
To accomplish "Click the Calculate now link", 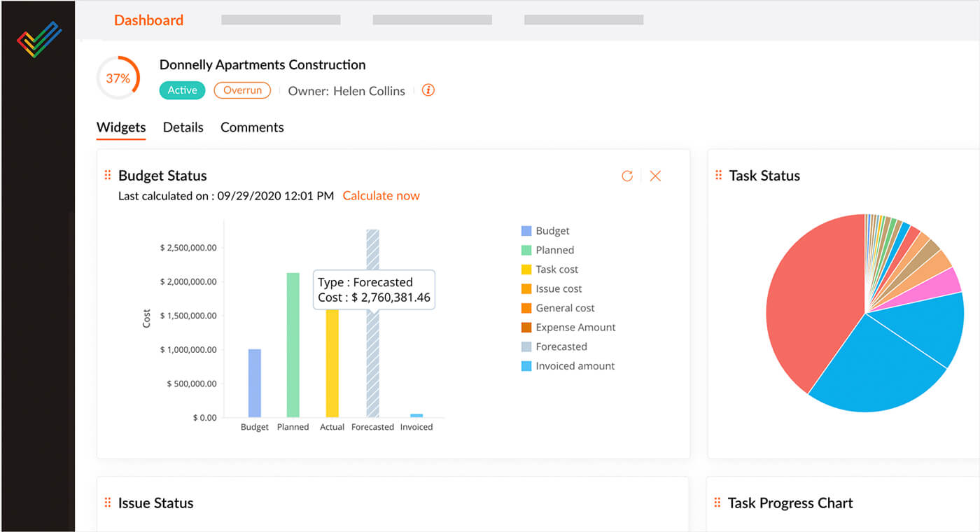I will tap(381, 196).
